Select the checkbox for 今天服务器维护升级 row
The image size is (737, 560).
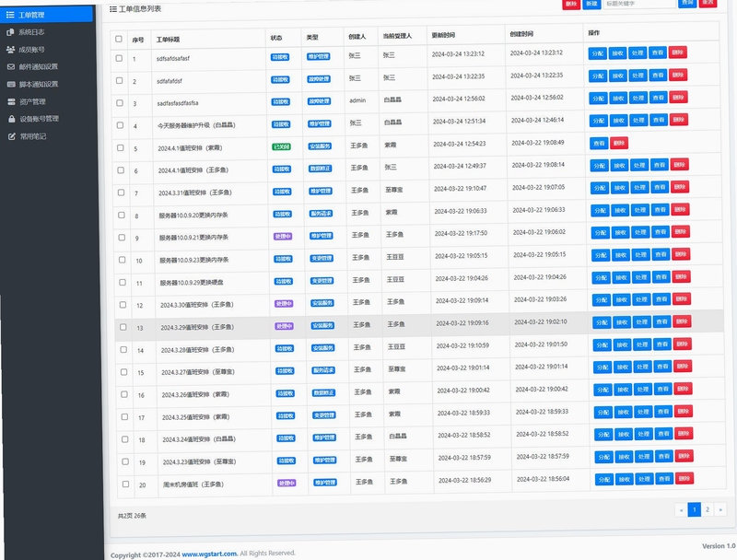tap(120, 125)
